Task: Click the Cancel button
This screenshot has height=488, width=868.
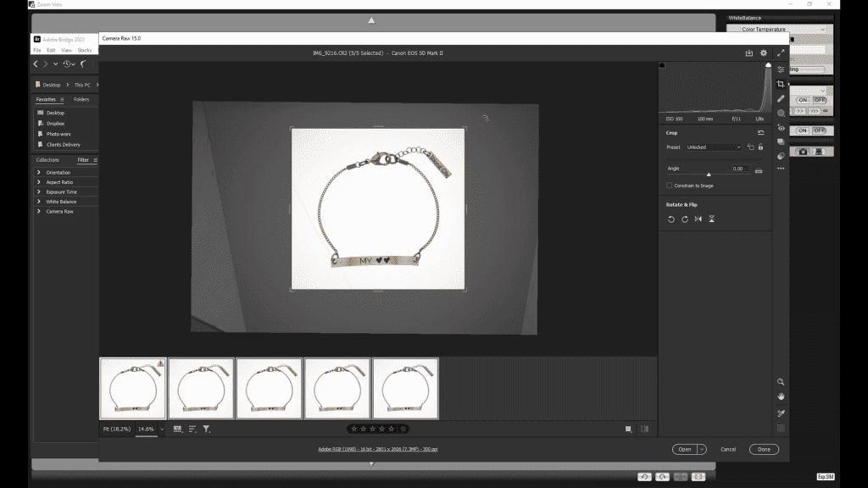Action: 728,449
